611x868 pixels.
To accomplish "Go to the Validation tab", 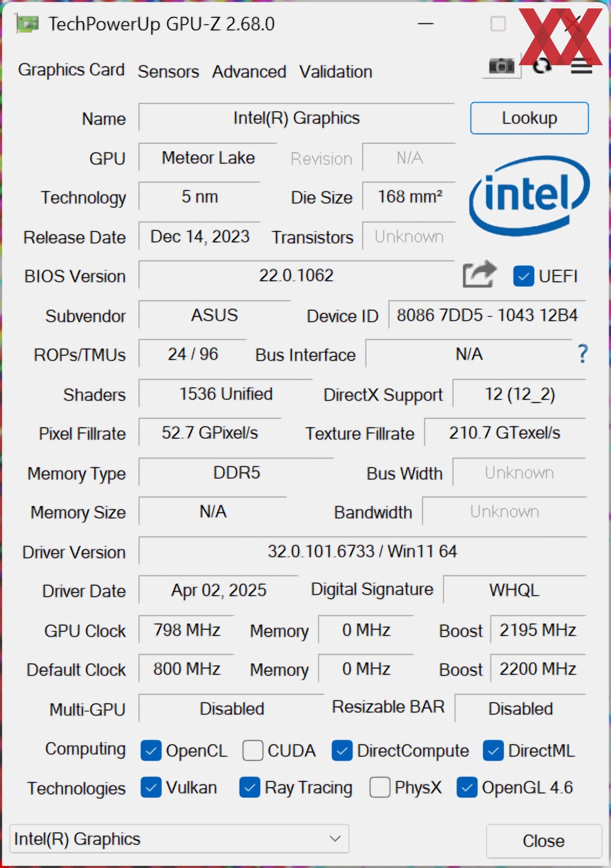I will point(336,72).
